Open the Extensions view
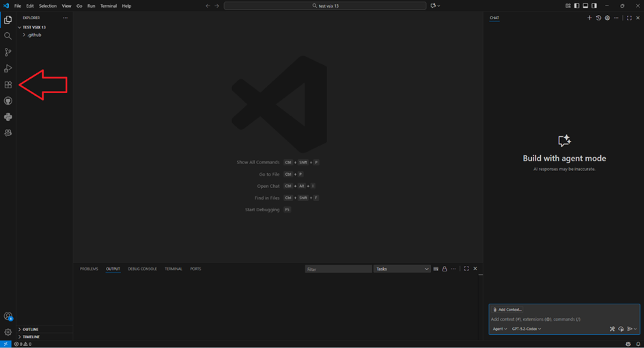The image size is (644, 348). pos(8,85)
